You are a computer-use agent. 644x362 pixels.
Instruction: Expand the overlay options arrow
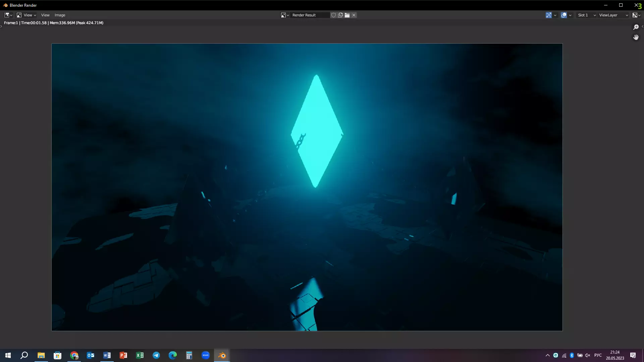570,15
